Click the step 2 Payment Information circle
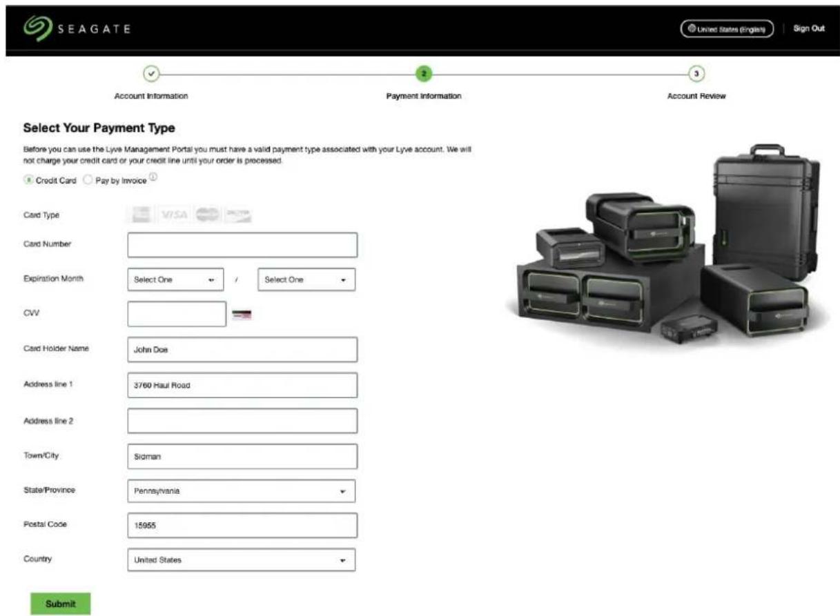 pos(423,73)
